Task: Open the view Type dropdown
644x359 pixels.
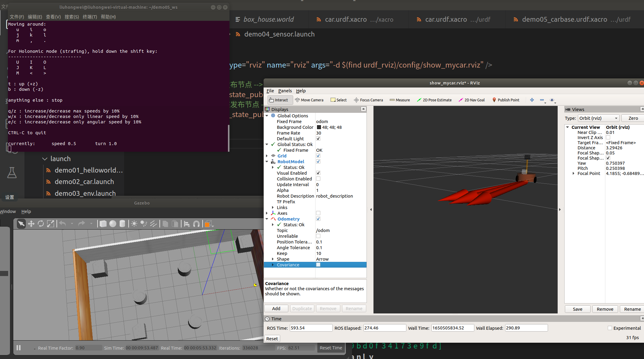Action: click(x=598, y=118)
